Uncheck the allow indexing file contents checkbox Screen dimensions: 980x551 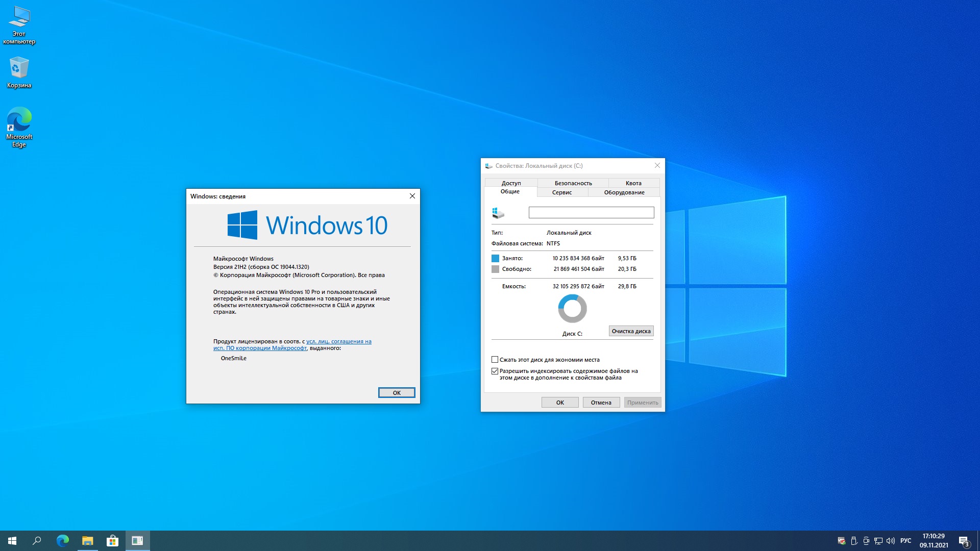pyautogui.click(x=495, y=371)
